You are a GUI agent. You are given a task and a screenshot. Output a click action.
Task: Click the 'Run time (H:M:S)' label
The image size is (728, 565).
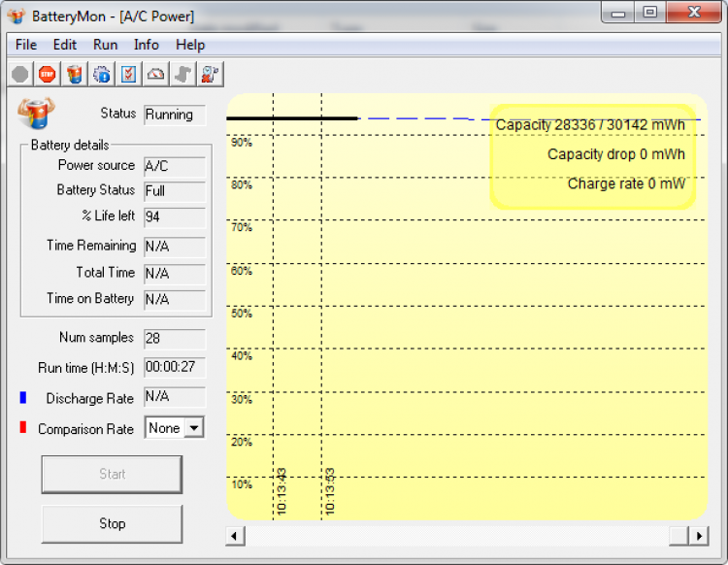click(x=85, y=368)
